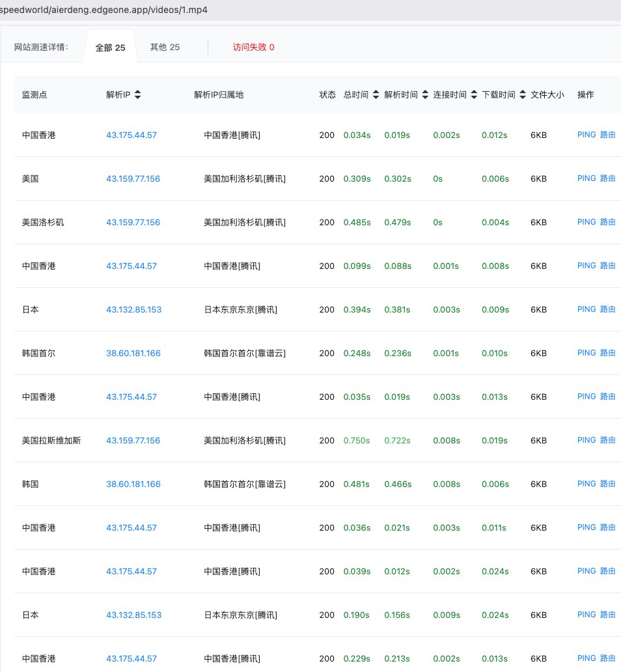Open 路由 for the 韩国 0.481s row
Image resolution: width=621 pixels, height=672 pixels.
click(x=608, y=484)
